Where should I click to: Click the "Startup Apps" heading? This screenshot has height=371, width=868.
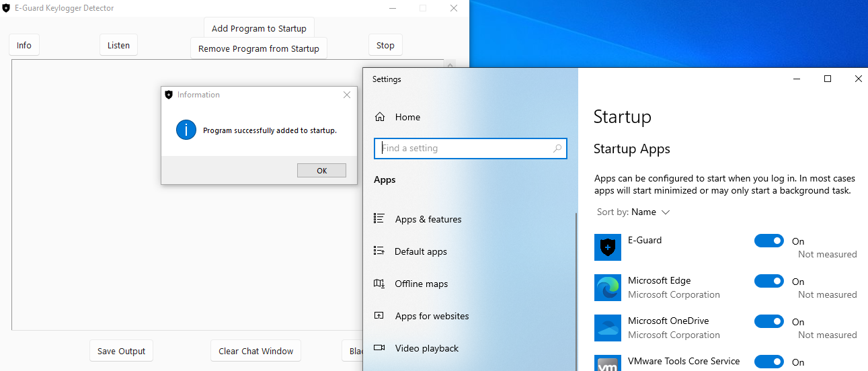coord(632,149)
